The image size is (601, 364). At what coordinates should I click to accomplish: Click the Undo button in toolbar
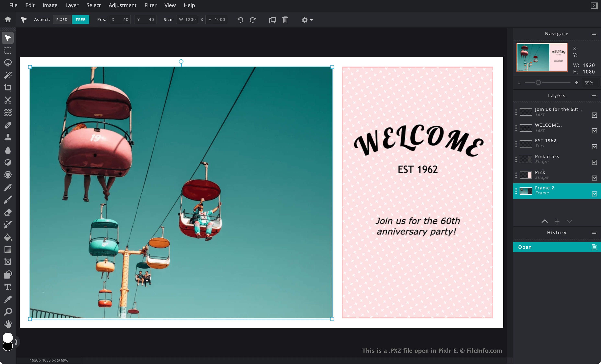click(x=240, y=20)
